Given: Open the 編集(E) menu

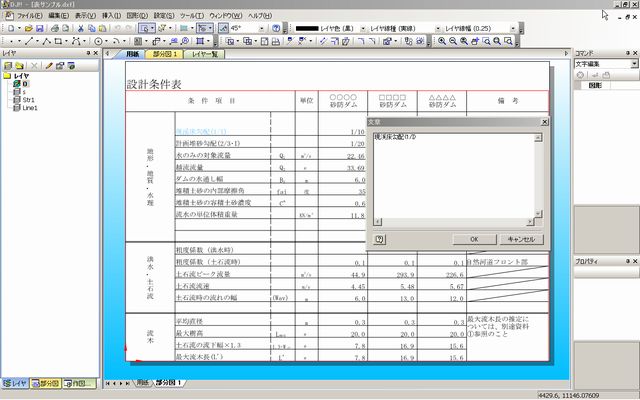Looking at the screenshot, I should click(58, 16).
